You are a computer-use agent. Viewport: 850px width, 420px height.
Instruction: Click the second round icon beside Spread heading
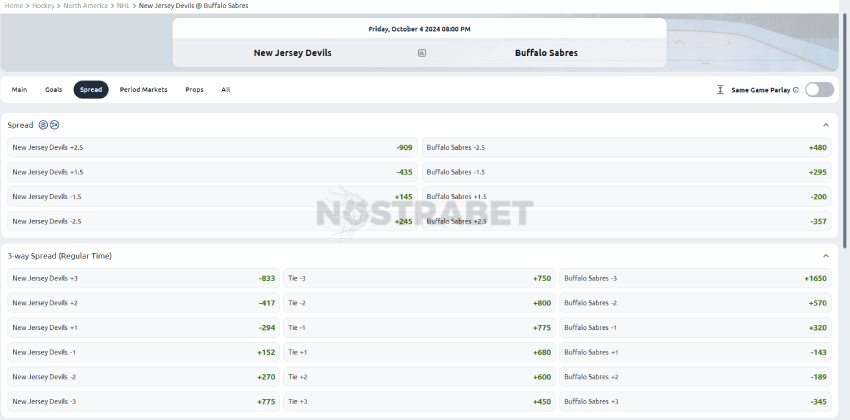click(55, 125)
